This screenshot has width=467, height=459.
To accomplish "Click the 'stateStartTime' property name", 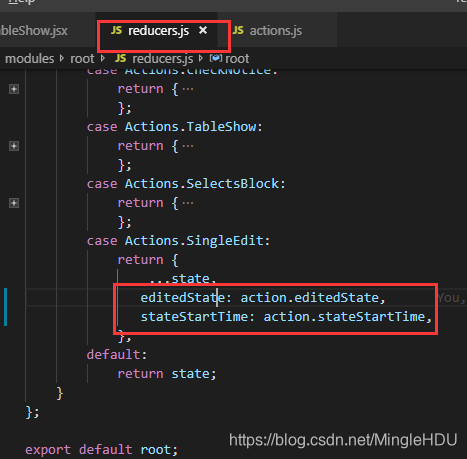I will point(194,317).
